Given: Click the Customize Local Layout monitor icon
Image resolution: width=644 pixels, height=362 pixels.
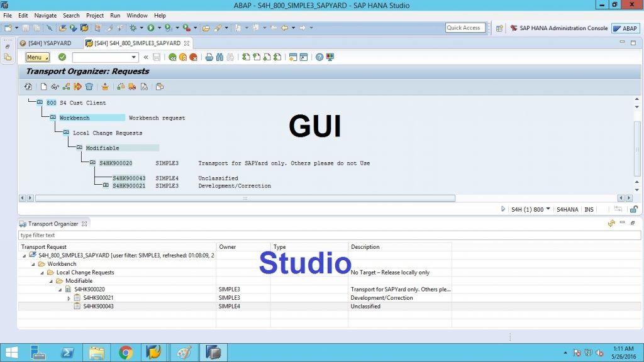Looking at the screenshot, I should click(x=330, y=57).
